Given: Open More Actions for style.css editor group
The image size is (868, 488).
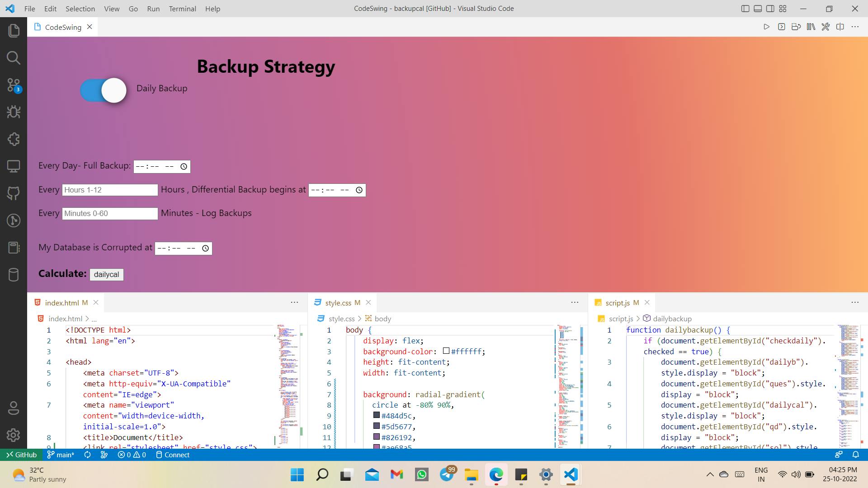Looking at the screenshot, I should [575, 302].
